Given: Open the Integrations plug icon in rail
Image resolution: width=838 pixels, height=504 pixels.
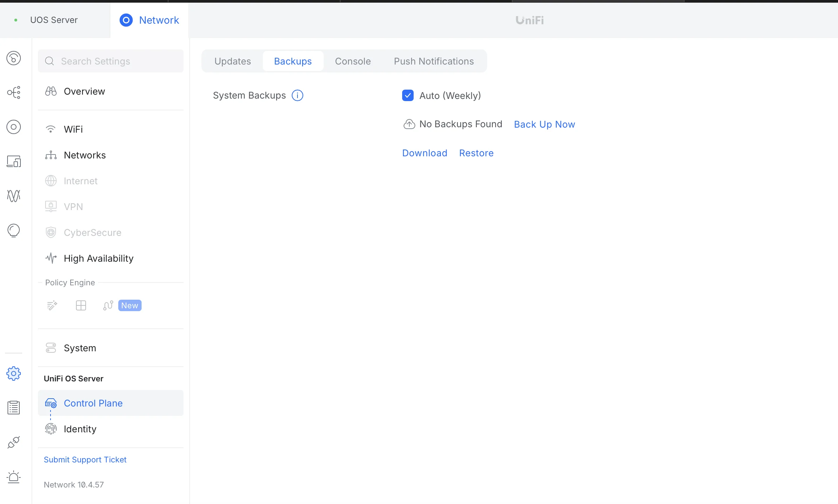Looking at the screenshot, I should [14, 442].
